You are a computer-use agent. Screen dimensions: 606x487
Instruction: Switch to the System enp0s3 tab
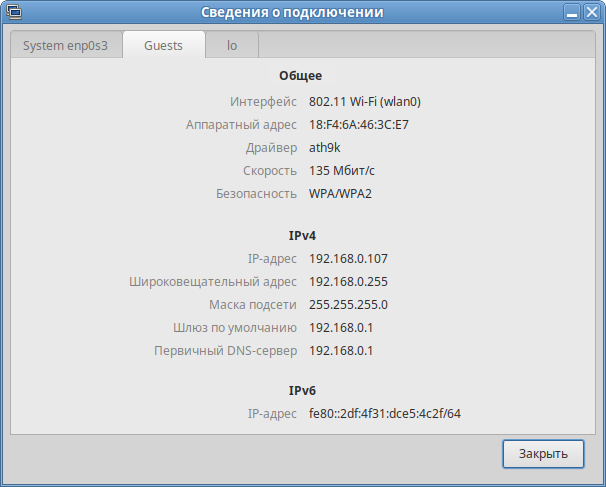[66, 46]
